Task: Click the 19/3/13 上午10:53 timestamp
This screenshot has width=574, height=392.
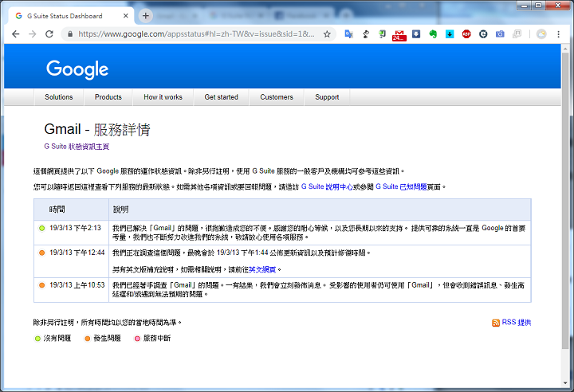Action: pyautogui.click(x=77, y=285)
